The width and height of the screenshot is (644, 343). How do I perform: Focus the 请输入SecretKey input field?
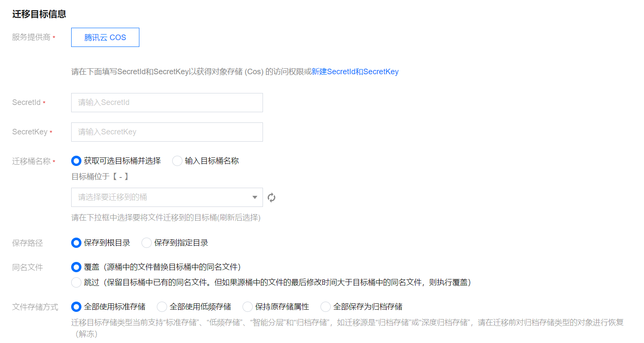[167, 132]
